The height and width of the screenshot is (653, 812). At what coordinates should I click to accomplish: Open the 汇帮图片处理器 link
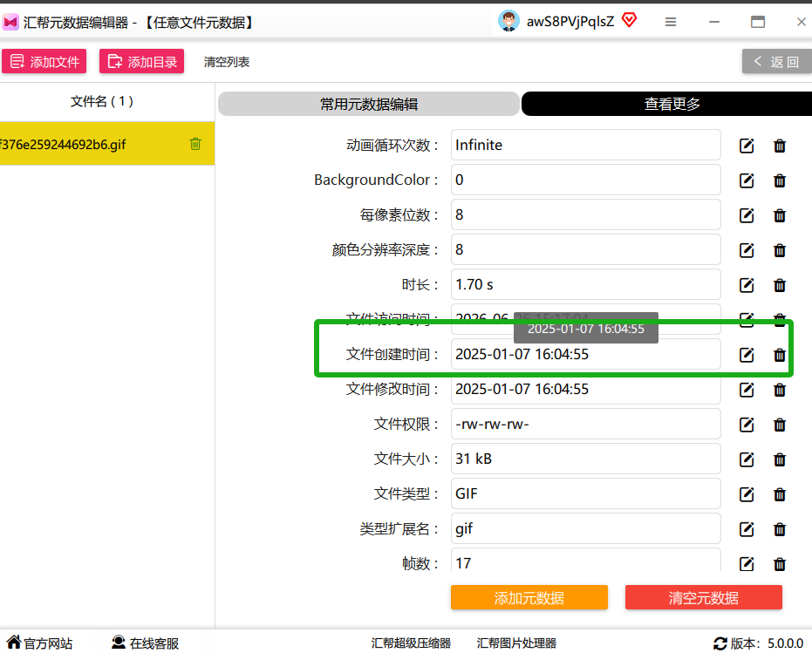click(516, 643)
